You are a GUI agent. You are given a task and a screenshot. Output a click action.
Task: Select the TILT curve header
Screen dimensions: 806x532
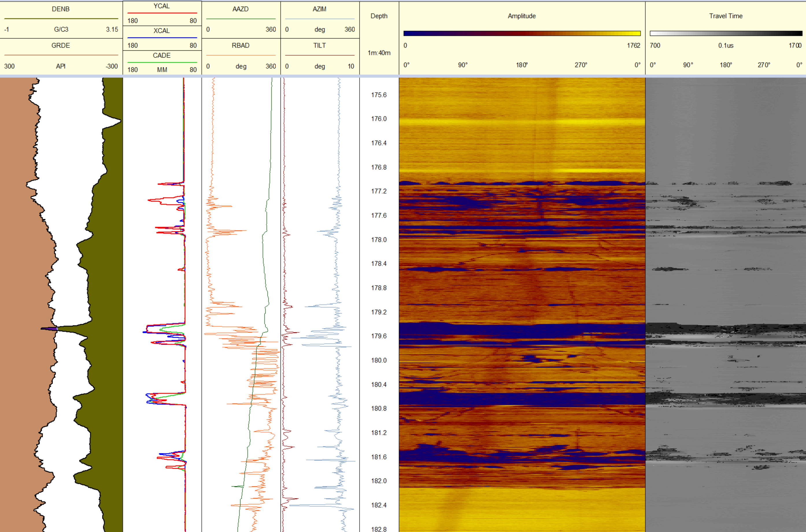pos(319,45)
